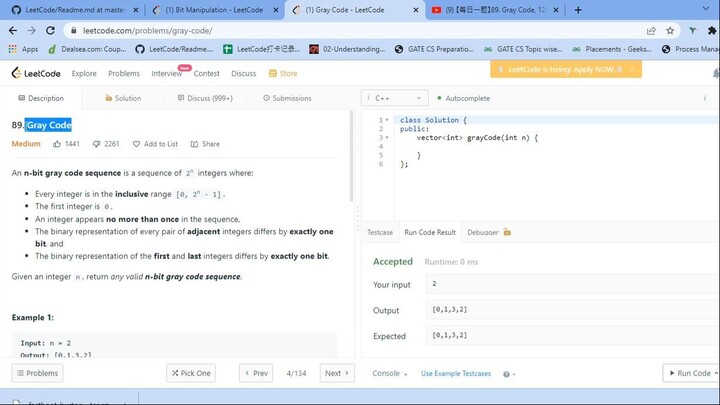Viewport: 720px width, 405px height.
Task: Expand the Console panel
Action: (x=390, y=373)
